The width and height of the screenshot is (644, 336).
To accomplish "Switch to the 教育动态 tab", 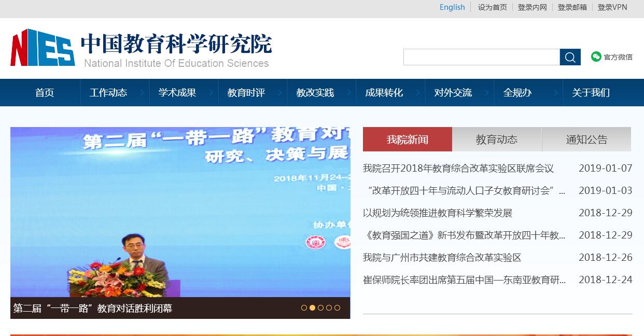I will pyautogui.click(x=497, y=139).
